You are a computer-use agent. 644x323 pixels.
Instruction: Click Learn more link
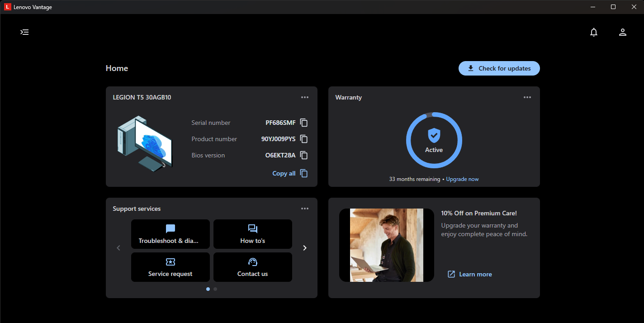tap(470, 274)
